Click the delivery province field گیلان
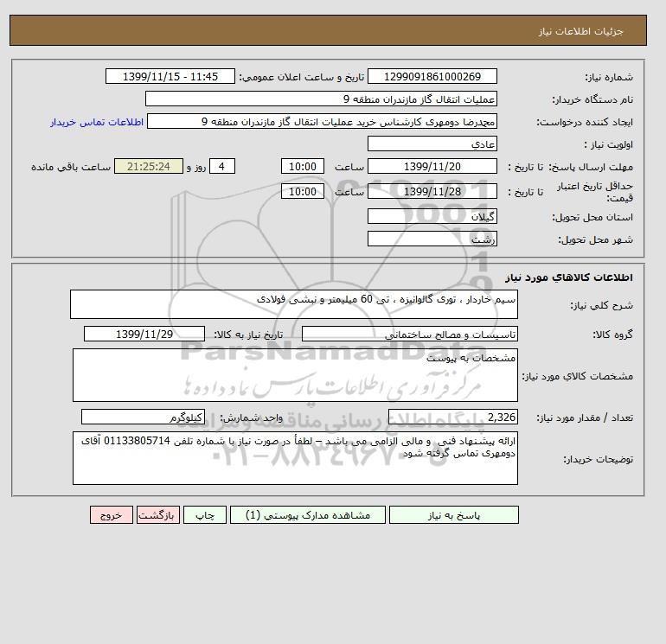The width and height of the screenshot is (666, 644). tap(432, 216)
